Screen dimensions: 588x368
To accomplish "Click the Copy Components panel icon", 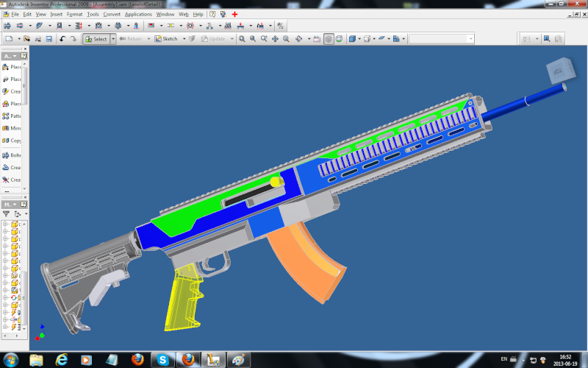I will click(6, 141).
